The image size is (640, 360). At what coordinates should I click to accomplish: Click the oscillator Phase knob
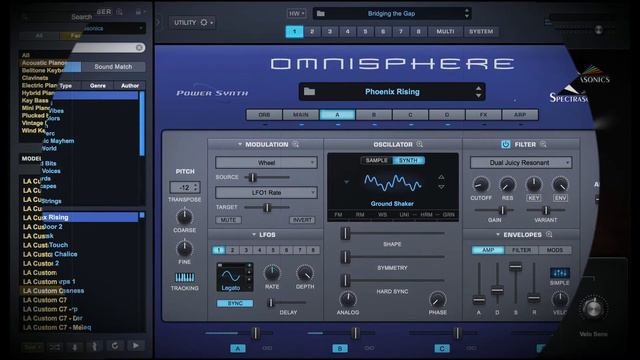[438, 299]
